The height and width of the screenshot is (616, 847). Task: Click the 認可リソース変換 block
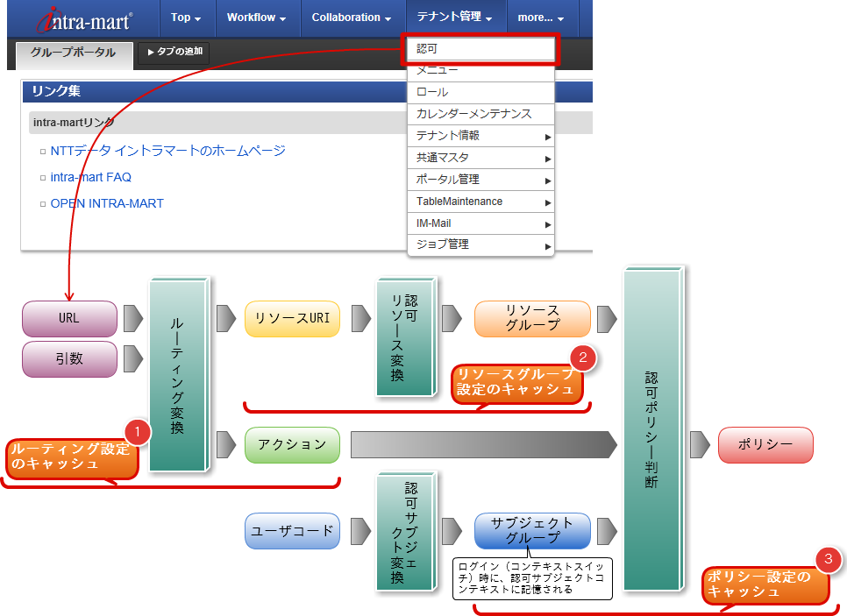coord(406,336)
